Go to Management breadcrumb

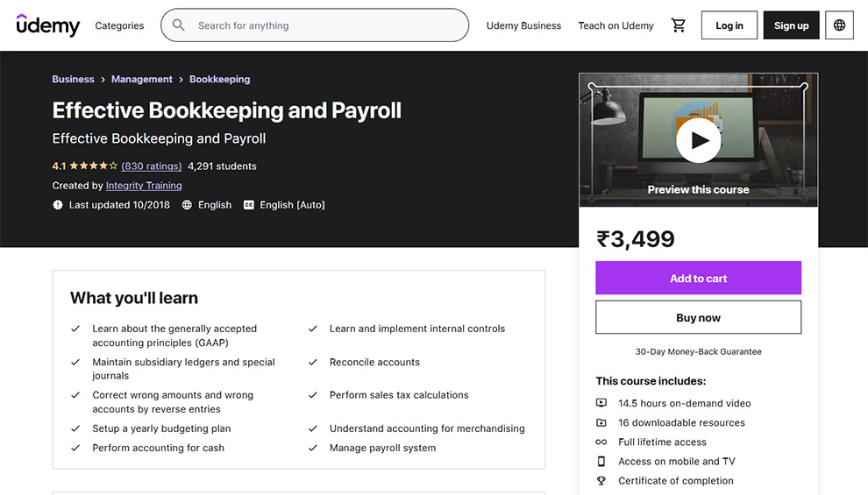coord(142,79)
